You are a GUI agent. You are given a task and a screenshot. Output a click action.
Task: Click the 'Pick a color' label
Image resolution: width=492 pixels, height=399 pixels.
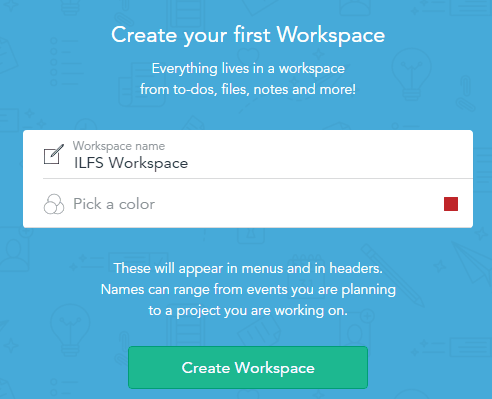tap(114, 204)
